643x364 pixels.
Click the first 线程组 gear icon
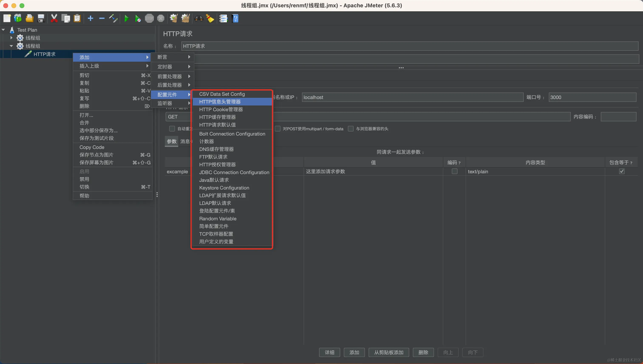pos(20,38)
